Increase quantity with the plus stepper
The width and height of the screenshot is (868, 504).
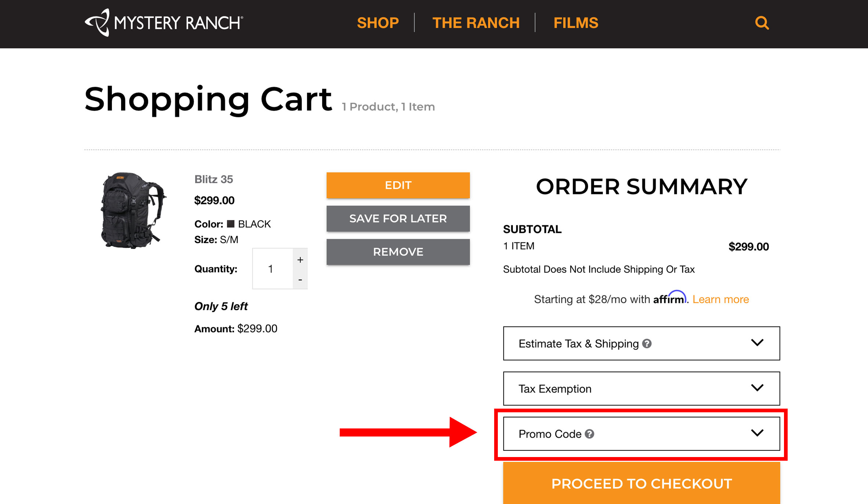tap(300, 260)
